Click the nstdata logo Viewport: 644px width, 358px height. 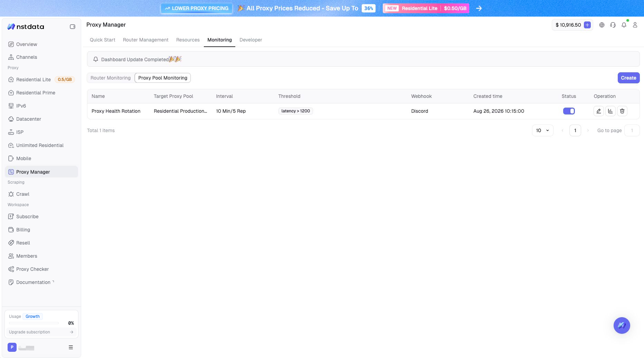(26, 27)
